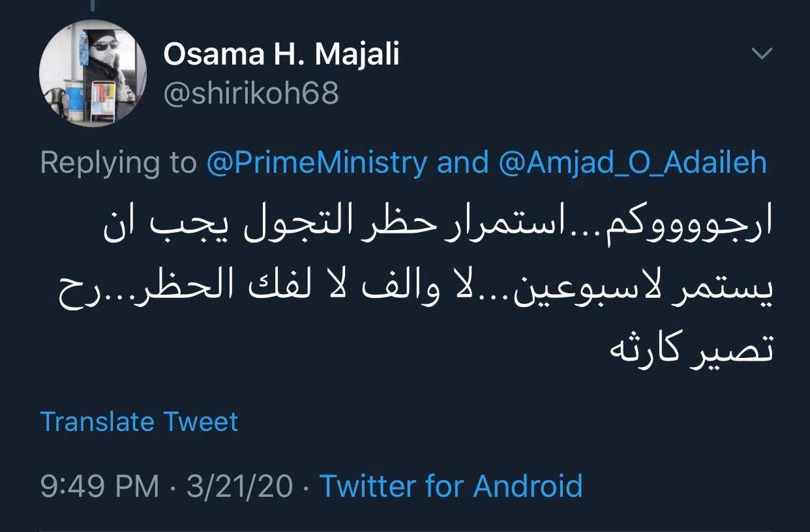The image size is (810, 532).
Task: Open the Twitter for Android source link
Action: click(451, 486)
